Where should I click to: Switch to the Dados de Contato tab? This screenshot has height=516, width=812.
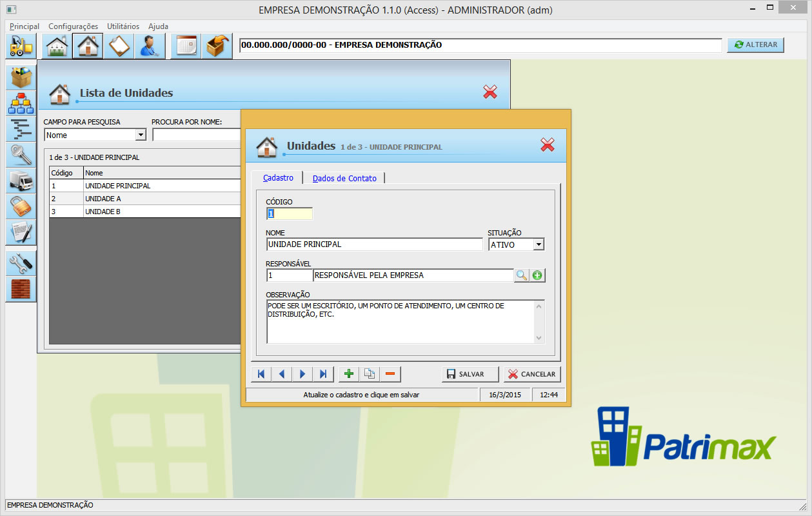pyautogui.click(x=344, y=178)
